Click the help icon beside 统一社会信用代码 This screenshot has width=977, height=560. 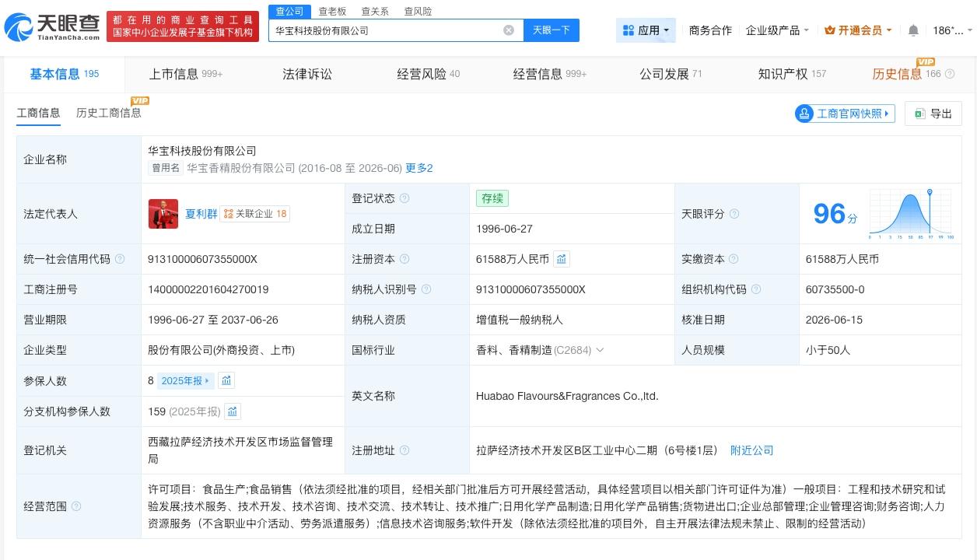[120, 259]
